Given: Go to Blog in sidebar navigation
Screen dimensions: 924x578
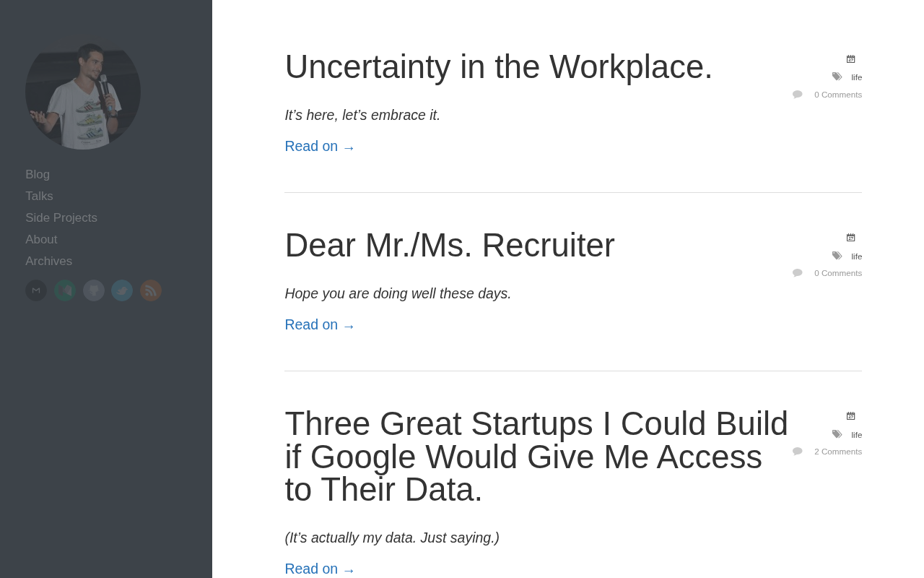Looking at the screenshot, I should (x=38, y=175).
